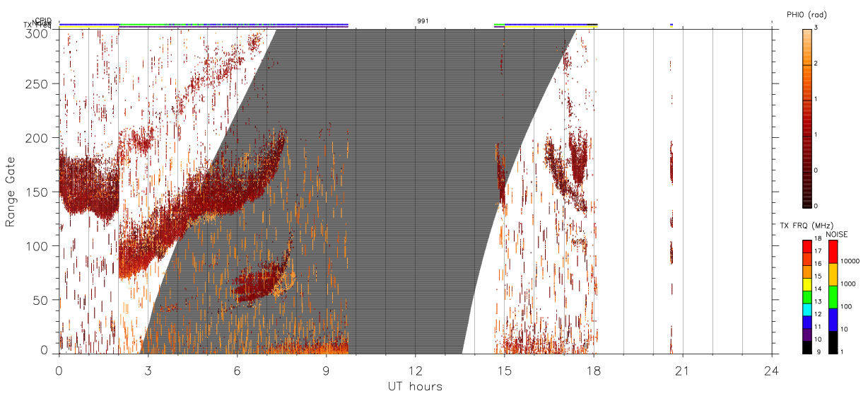This screenshot has height=401, width=868.
Task: Click the 1000 label in NOISE legend
Action: click(849, 284)
